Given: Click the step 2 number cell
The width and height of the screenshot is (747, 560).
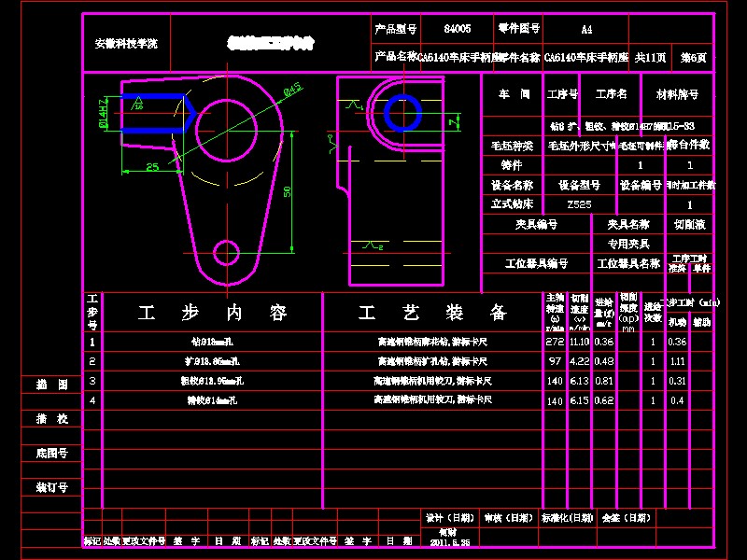Looking at the screenshot, I should click(92, 361).
